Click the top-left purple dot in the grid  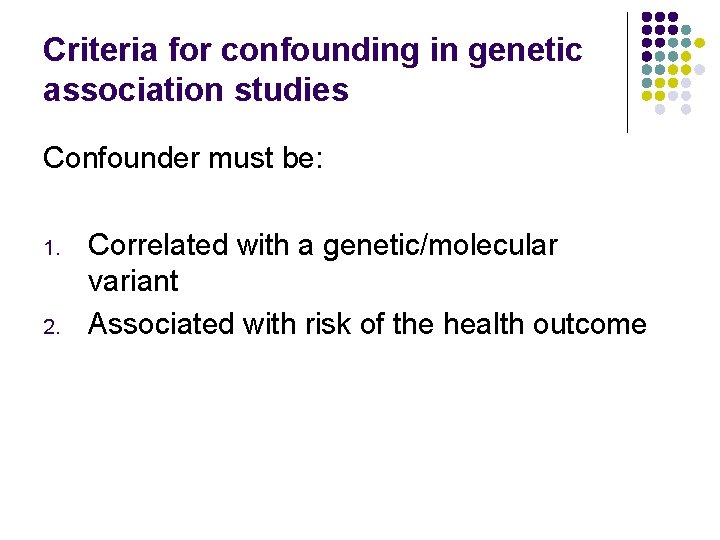[x=647, y=17]
